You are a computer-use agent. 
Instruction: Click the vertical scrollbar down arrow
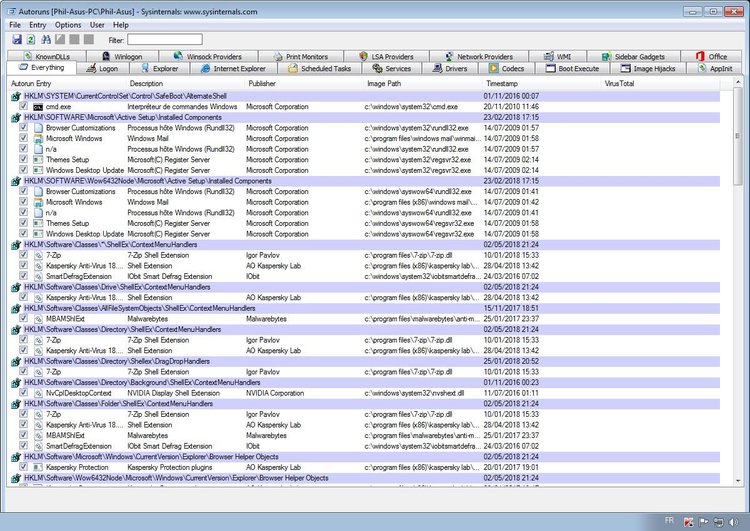[738, 481]
